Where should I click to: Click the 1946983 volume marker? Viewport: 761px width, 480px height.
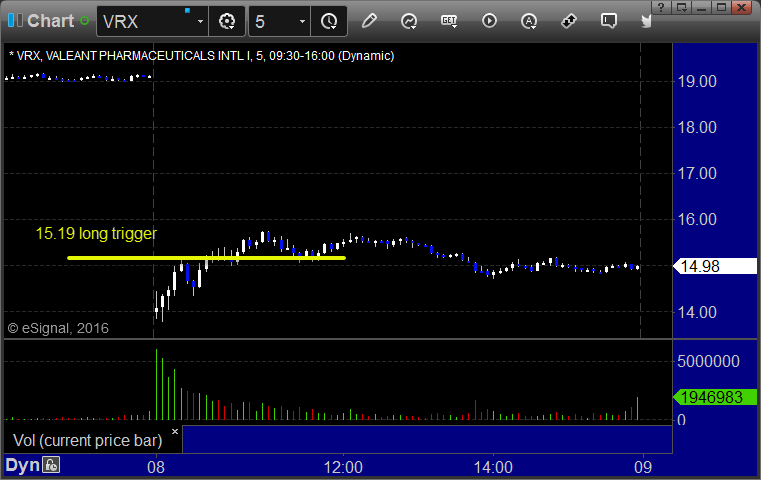715,397
